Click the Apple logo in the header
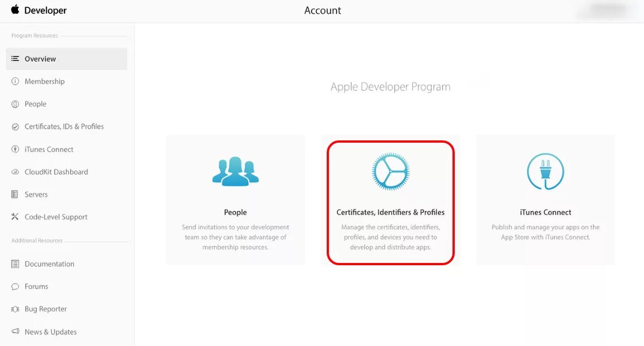 coord(15,9)
